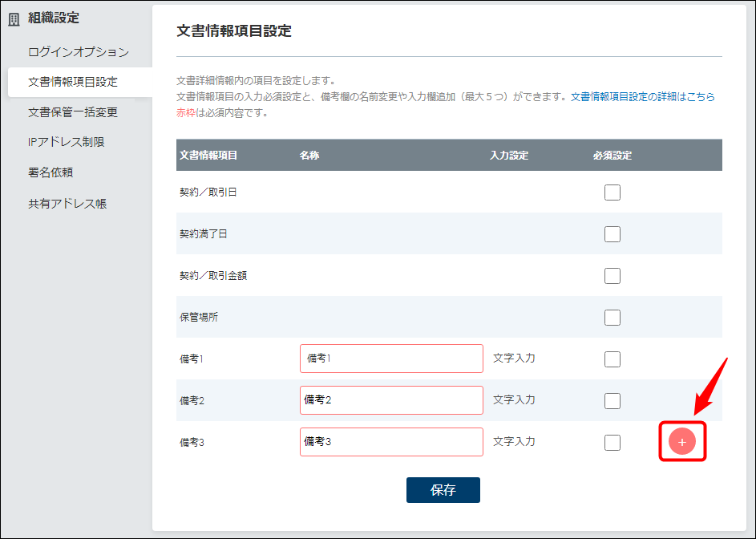Click 文字入力 label in the 備考2 row
The image size is (756, 539).
click(514, 399)
